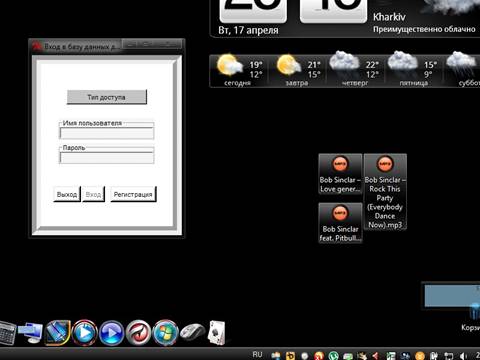Click 'Преимущественно облачно' weather description
The image size is (480, 360).
(x=424, y=29)
